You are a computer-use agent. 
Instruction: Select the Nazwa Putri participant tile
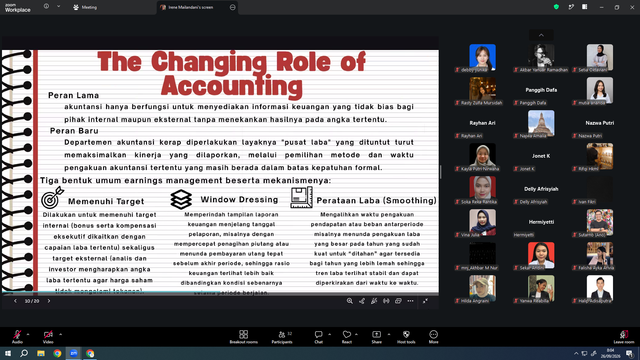(600, 124)
